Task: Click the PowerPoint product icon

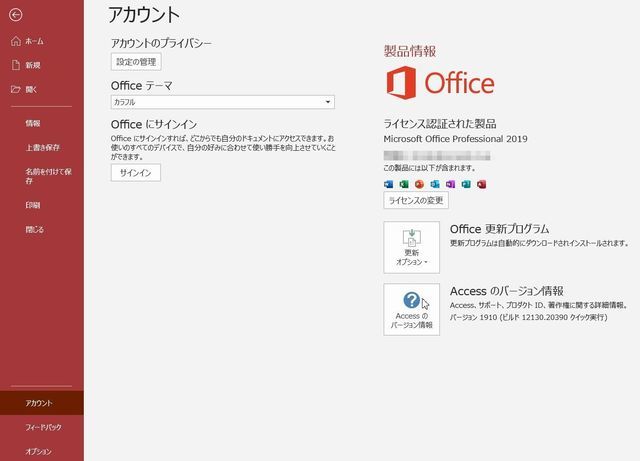Action: [x=420, y=184]
